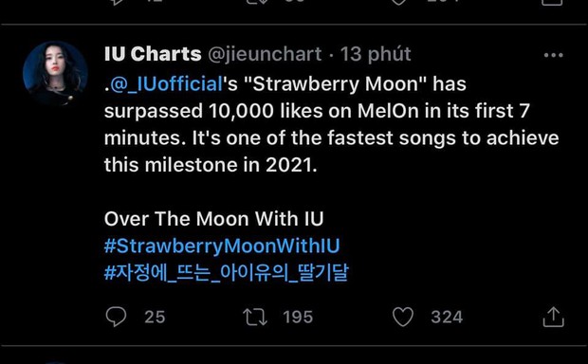Image resolution: width=588 pixels, height=364 pixels.
Task: Open the IU Charts display name
Action: (x=153, y=54)
